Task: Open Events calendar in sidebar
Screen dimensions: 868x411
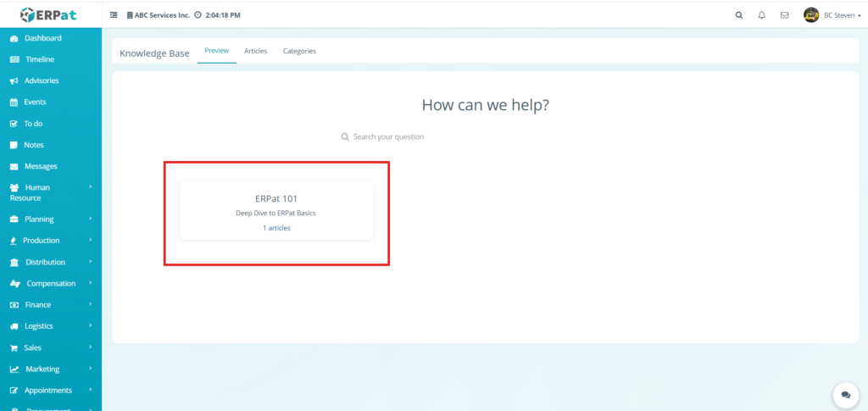Action: click(x=35, y=102)
